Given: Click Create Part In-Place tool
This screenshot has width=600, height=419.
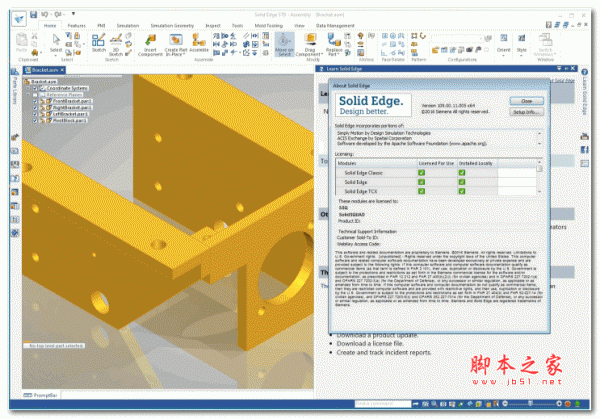Looking at the screenshot, I should point(176,45).
